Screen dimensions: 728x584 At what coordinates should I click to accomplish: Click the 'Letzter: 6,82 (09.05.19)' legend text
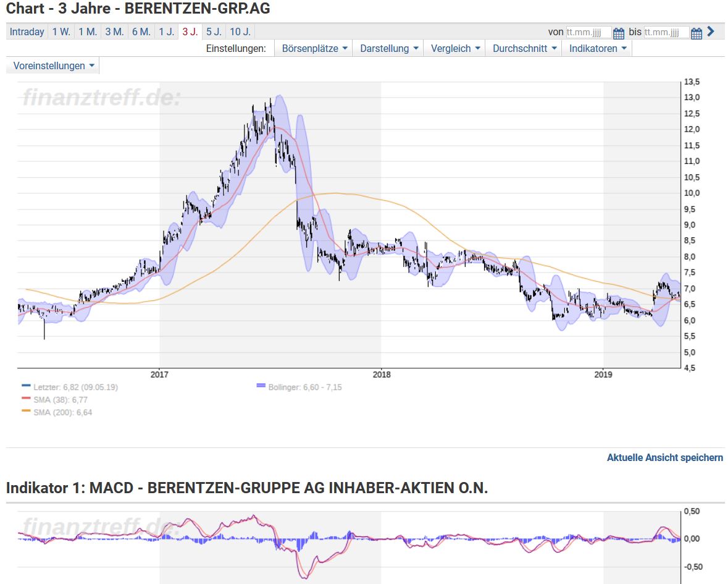tap(76, 387)
